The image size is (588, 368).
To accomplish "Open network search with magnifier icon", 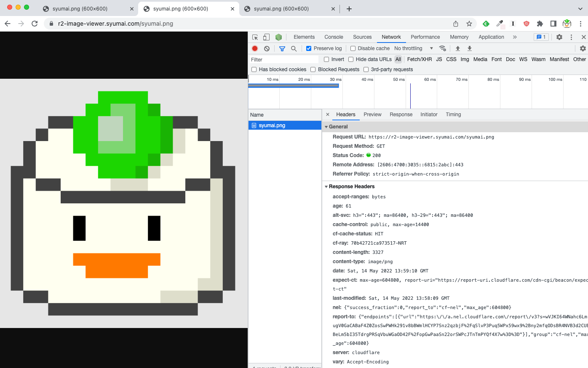I will pyautogui.click(x=294, y=48).
